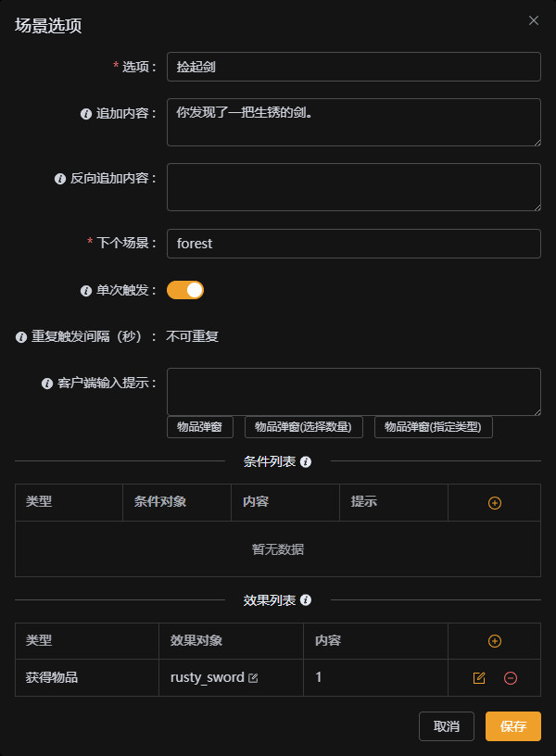Image resolution: width=556 pixels, height=756 pixels.
Task: Click the 物品弹窗(指定类型) button
Action: pyautogui.click(x=433, y=427)
